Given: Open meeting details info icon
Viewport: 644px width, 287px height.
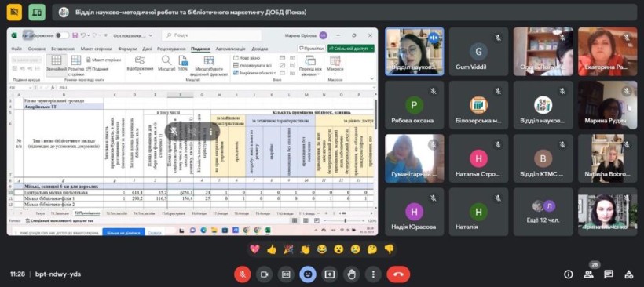Looking at the screenshot, I should tap(569, 274).
